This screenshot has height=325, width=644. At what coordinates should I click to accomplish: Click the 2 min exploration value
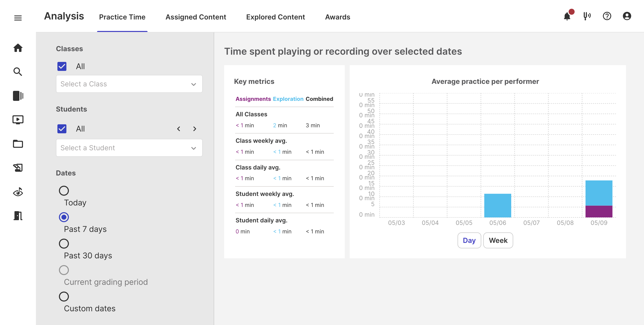click(280, 126)
